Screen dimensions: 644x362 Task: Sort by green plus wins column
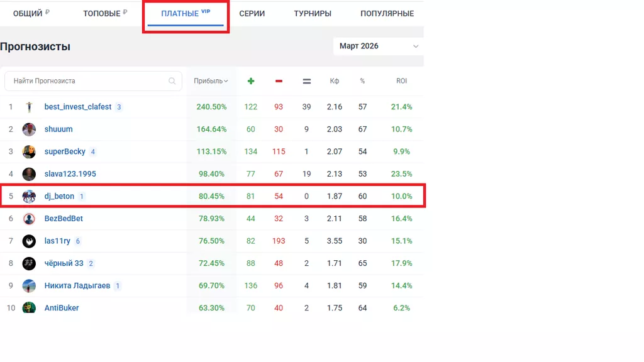tap(251, 81)
